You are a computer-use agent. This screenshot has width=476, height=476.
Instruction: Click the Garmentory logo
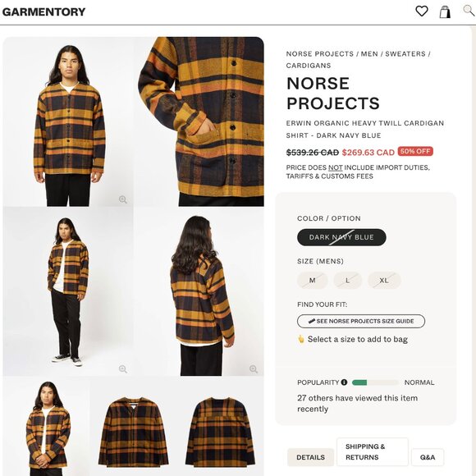pos(43,11)
